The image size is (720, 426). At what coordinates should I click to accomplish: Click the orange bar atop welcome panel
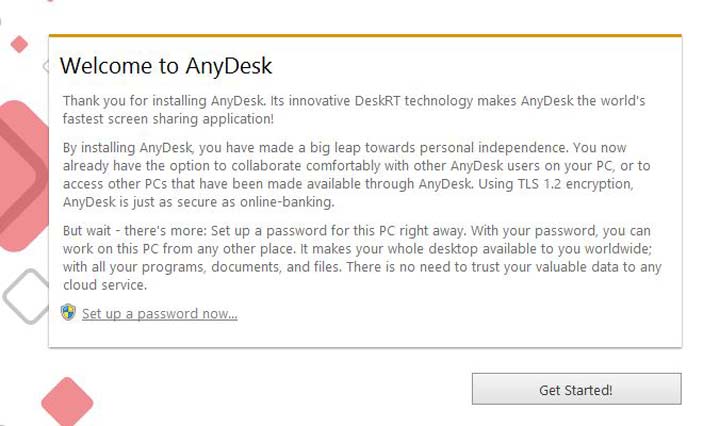pyautogui.click(x=365, y=36)
